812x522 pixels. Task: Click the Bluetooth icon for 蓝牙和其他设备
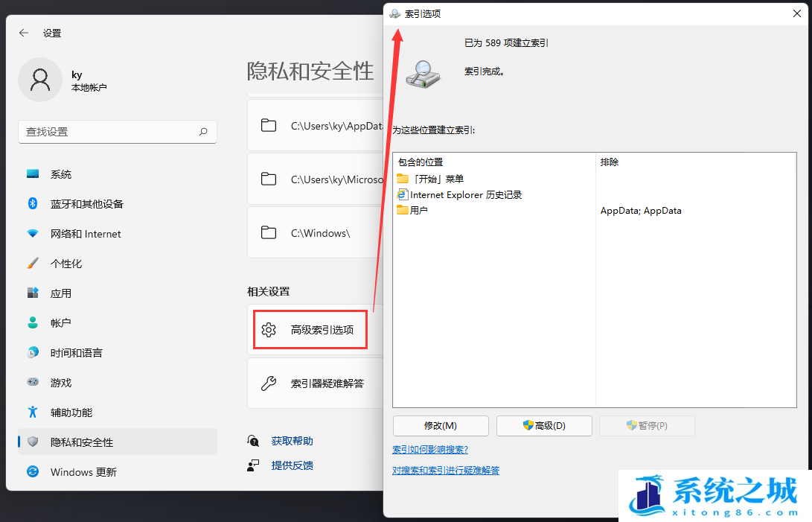(x=33, y=204)
